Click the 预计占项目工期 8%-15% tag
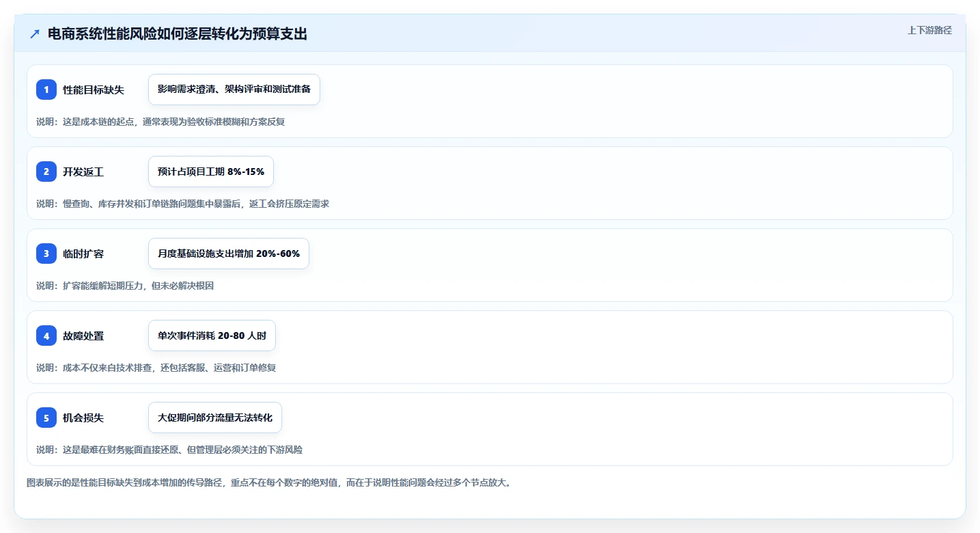This screenshot has height=533, width=980. (211, 172)
